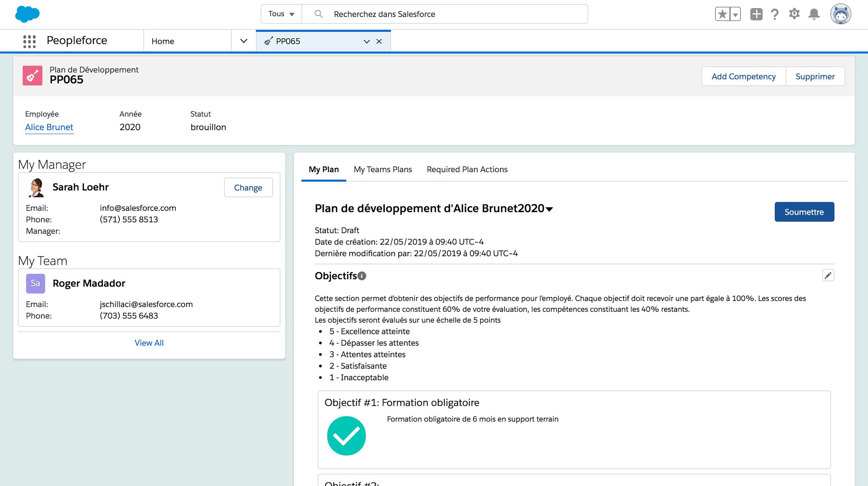Click the View All team link
This screenshot has width=868, height=486.
[149, 343]
